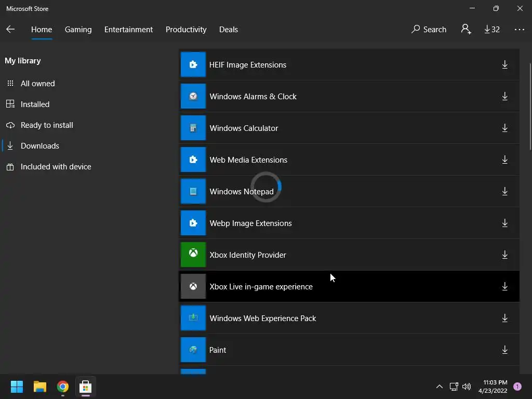Image resolution: width=532 pixels, height=399 pixels.
Task: Open the Paint app tile
Action: click(x=193, y=350)
